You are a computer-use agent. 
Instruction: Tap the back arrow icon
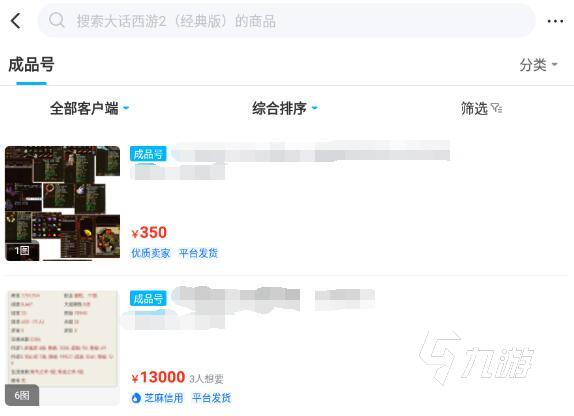16,21
